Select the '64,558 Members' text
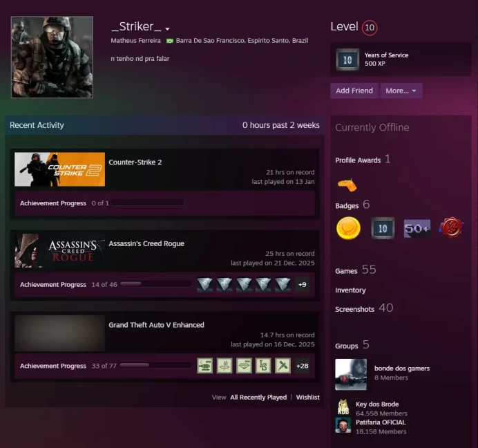 [381, 413]
